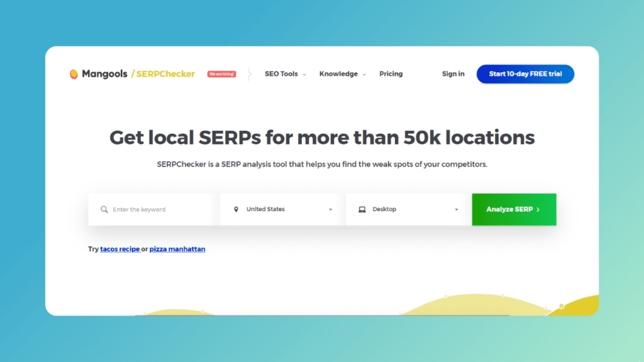Image resolution: width=644 pixels, height=362 pixels.
Task: Click the SERP analysis tool description text
Action: coord(322,164)
